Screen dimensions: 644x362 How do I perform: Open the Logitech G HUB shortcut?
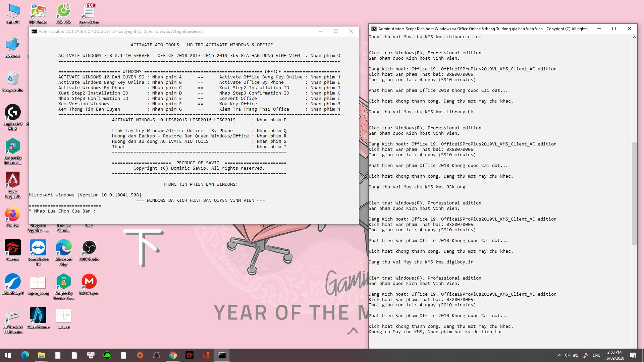(x=13, y=113)
